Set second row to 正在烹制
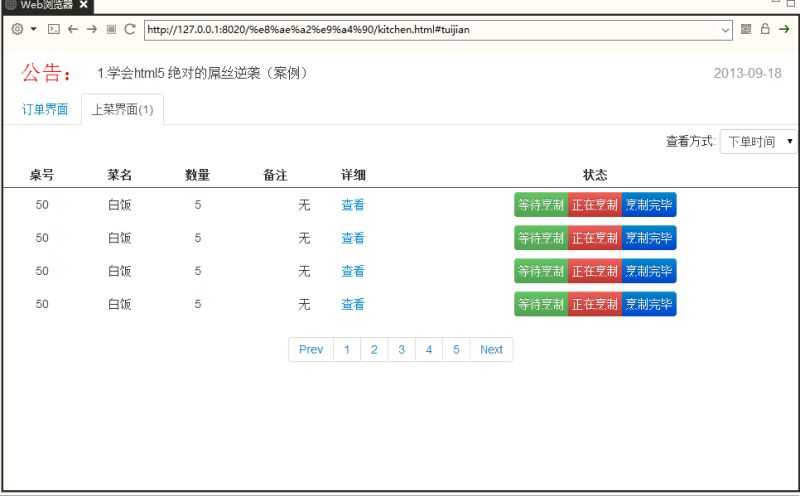Screen dimensions: 800x496 tap(595, 238)
